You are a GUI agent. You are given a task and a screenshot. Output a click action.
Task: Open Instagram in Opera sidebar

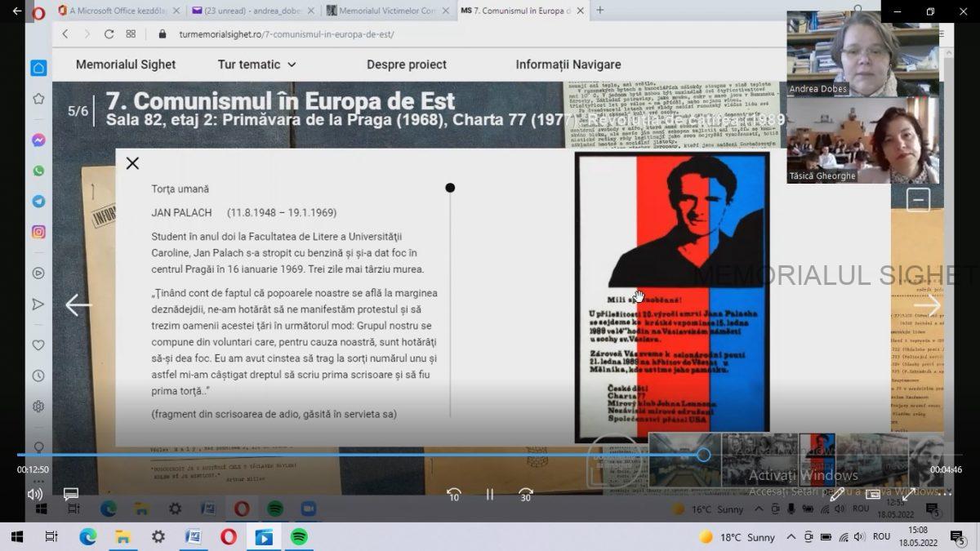tap(38, 232)
